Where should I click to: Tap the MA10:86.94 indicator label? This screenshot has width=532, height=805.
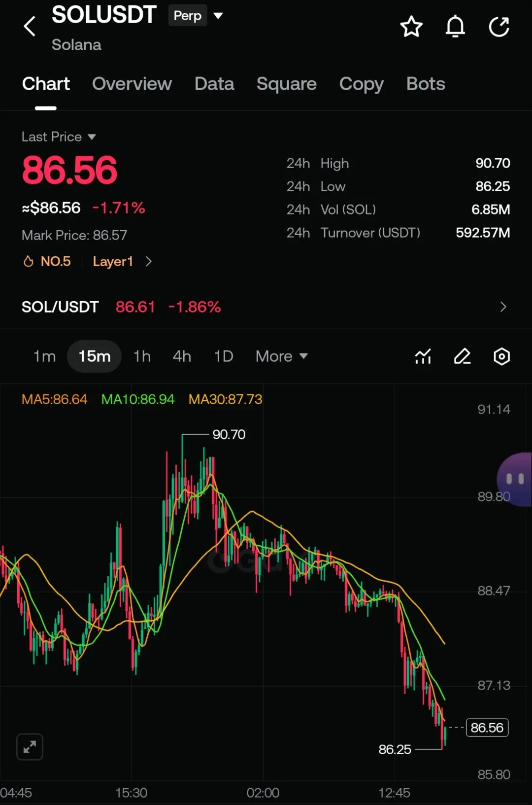(x=138, y=399)
